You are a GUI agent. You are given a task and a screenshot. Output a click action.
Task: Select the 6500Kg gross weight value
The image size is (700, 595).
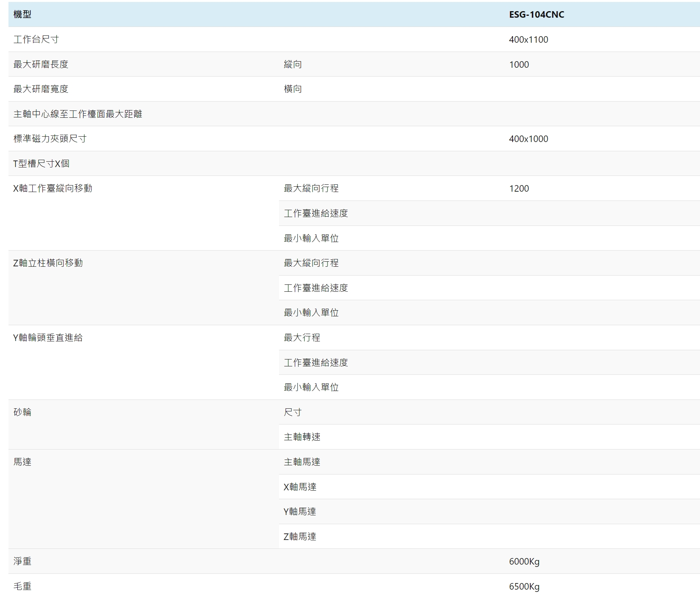(x=524, y=587)
